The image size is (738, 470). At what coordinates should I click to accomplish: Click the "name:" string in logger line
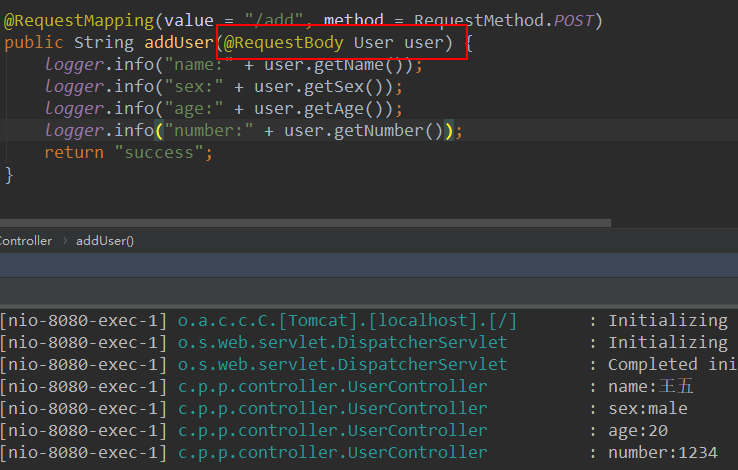199,64
